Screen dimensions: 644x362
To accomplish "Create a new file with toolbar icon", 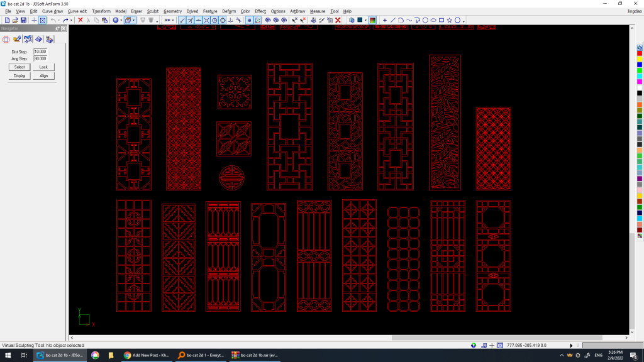I will 7,20.
